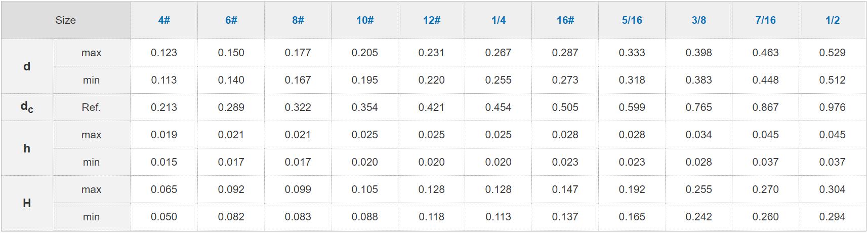Open the 16# size link
Image resolution: width=868 pixels, height=233 pixels.
(x=565, y=20)
